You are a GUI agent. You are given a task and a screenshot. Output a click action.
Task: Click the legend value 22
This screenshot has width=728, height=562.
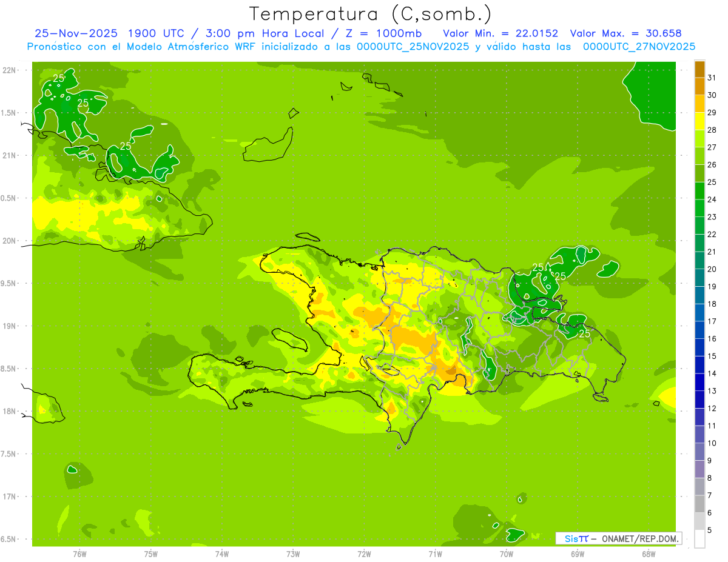pos(712,234)
